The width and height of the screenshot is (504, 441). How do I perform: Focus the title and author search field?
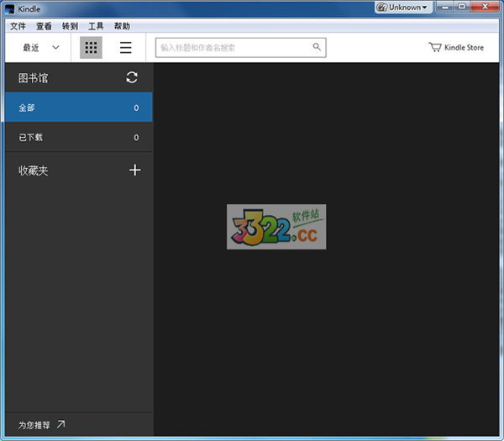(234, 47)
